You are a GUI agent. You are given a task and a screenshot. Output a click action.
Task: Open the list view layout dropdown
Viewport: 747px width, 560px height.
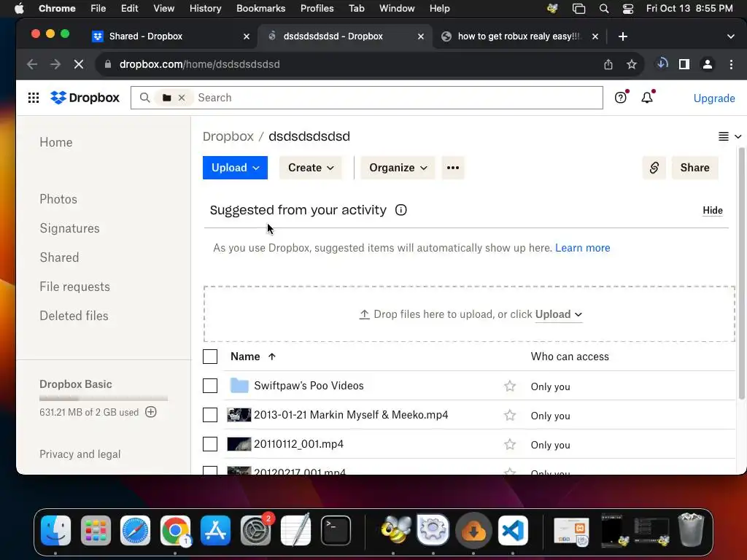[x=729, y=136]
